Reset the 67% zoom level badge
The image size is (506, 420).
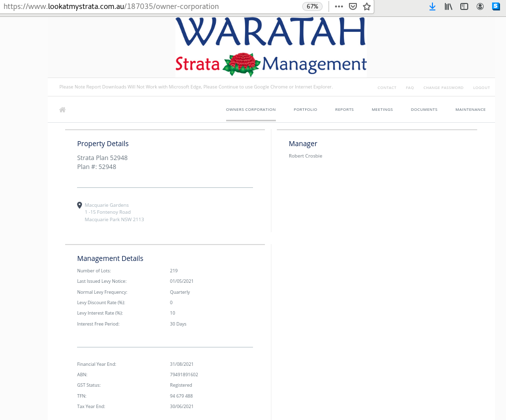[312, 6]
